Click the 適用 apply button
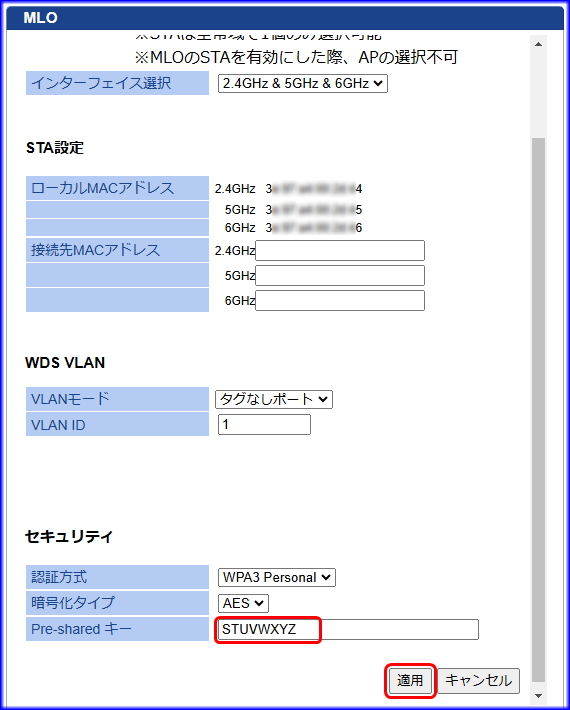The image size is (570, 710). tap(410, 680)
